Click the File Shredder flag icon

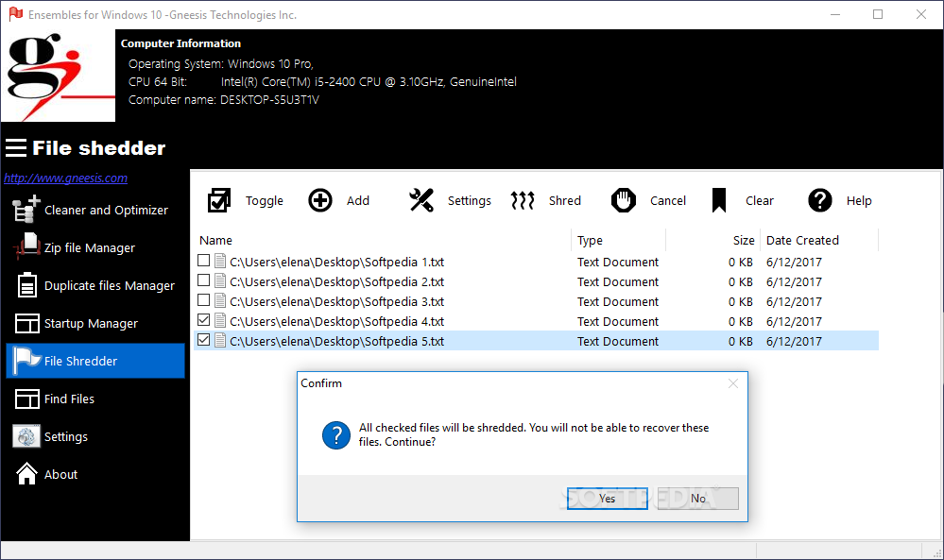26,361
